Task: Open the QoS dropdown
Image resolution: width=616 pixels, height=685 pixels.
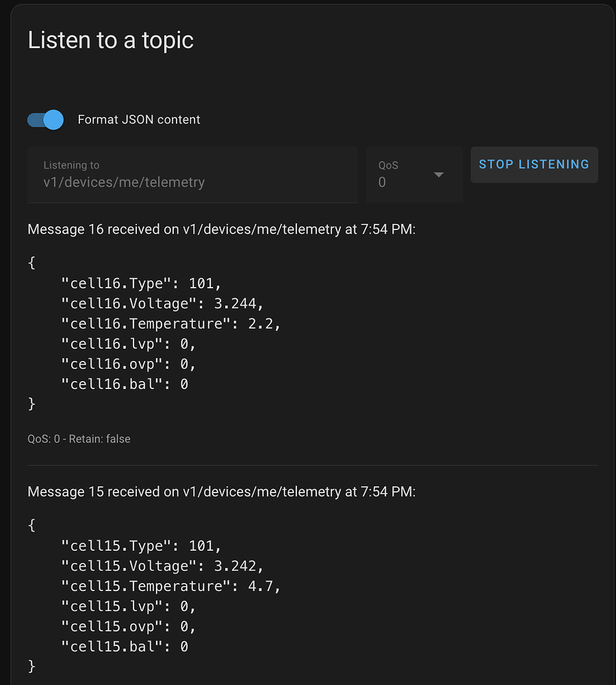Action: point(413,175)
